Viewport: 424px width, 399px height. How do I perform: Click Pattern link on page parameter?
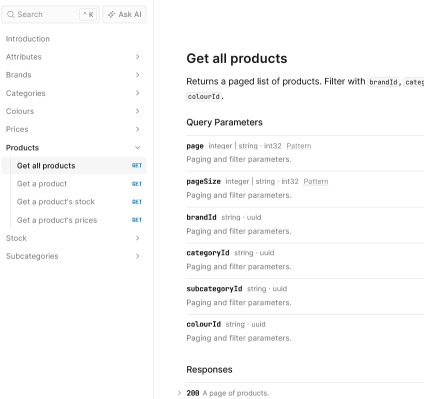(299, 146)
